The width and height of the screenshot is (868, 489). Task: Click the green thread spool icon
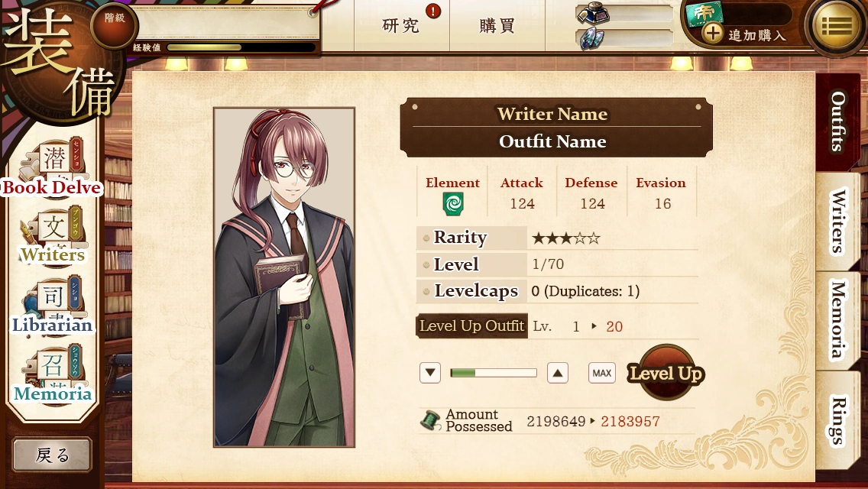click(x=430, y=420)
